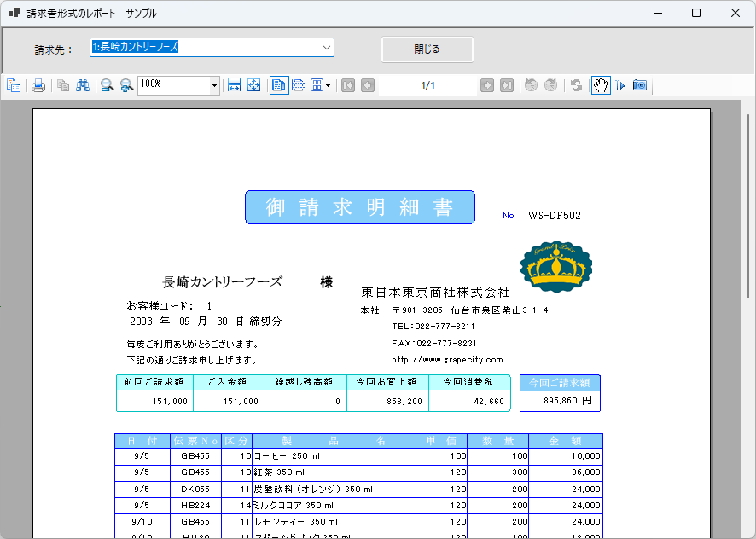Expand the multi-page layout dropdown arrow
Image resolution: width=756 pixels, height=539 pixels.
tap(329, 86)
